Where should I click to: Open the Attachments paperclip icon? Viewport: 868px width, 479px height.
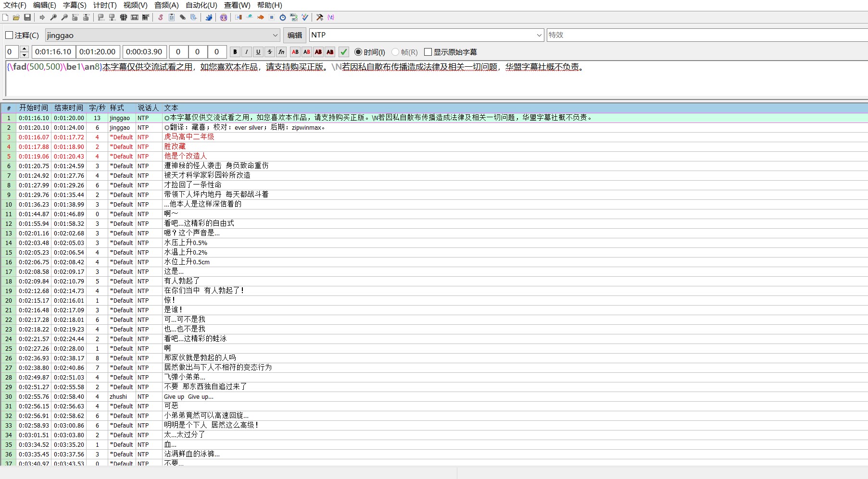(183, 17)
